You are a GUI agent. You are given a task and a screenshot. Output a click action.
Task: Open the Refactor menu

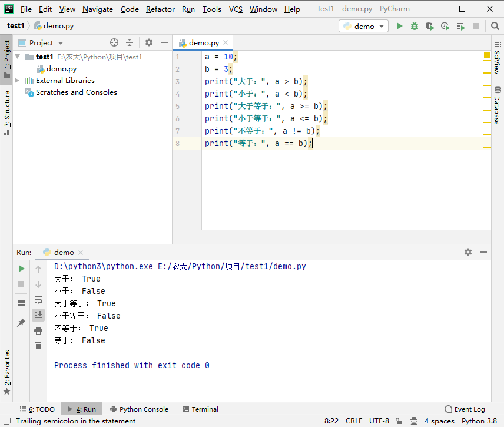click(160, 9)
